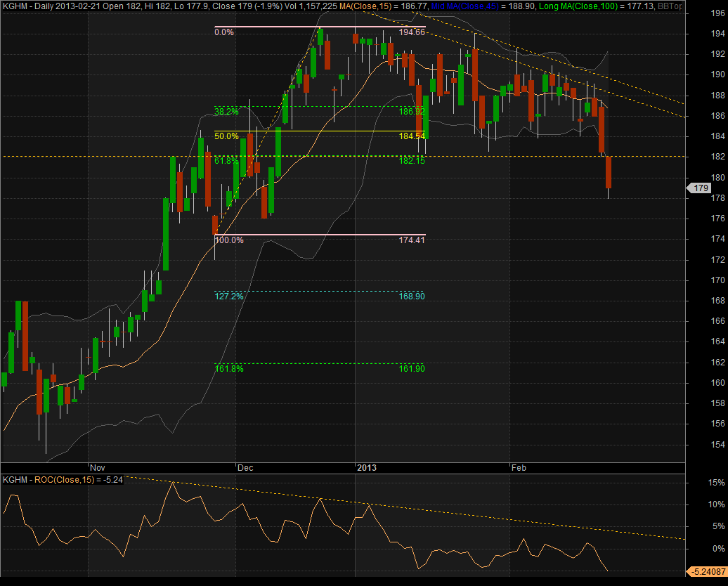Click the 196 price axis label
The image size is (728, 586).
point(717,13)
